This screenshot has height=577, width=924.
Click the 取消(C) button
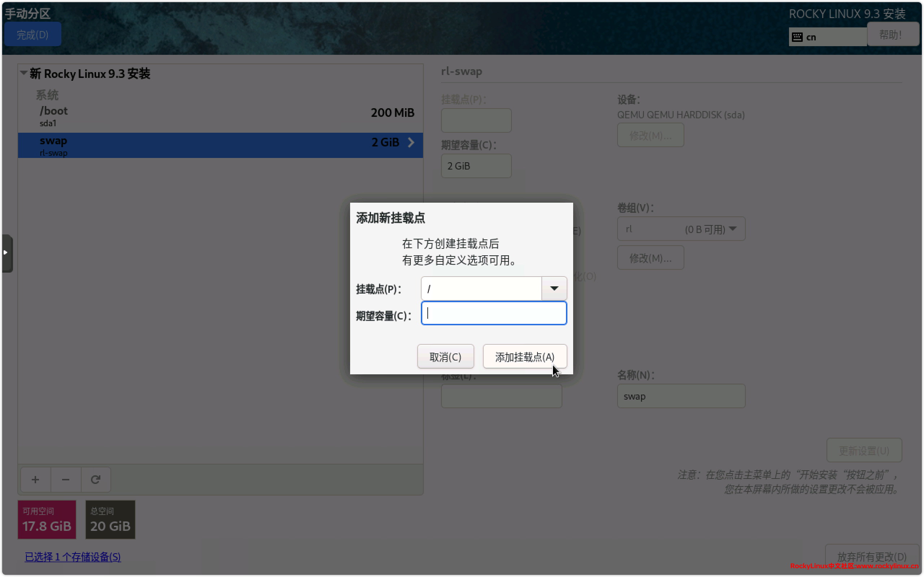tap(445, 357)
